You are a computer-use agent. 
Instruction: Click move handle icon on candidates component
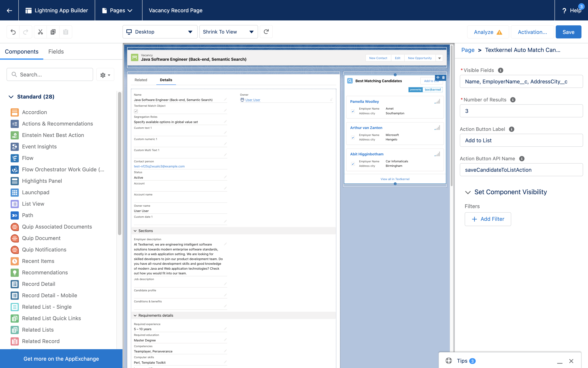(x=438, y=77)
